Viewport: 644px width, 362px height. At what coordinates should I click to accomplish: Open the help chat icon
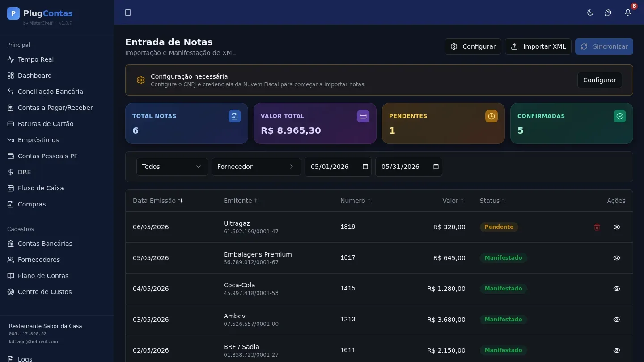pyautogui.click(x=608, y=13)
